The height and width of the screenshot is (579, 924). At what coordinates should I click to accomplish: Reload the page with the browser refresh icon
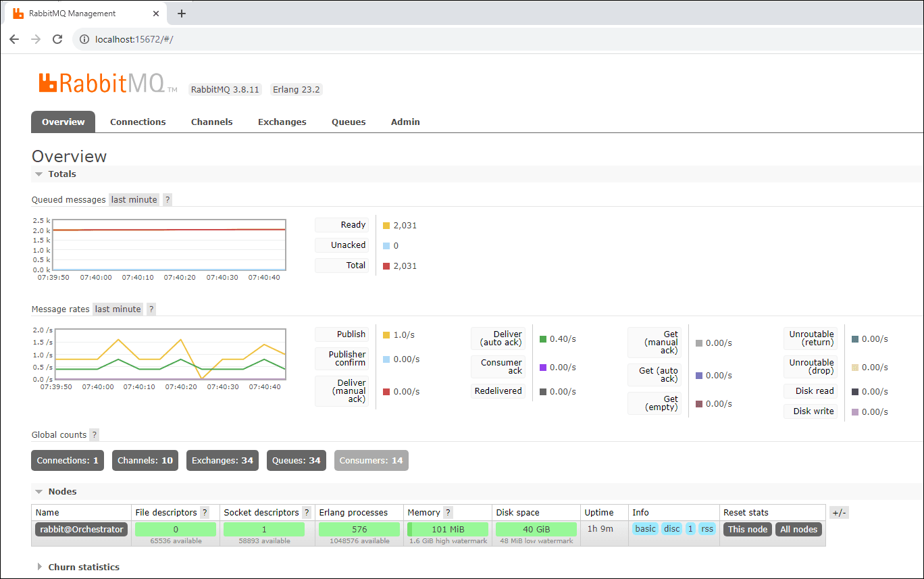(x=57, y=39)
